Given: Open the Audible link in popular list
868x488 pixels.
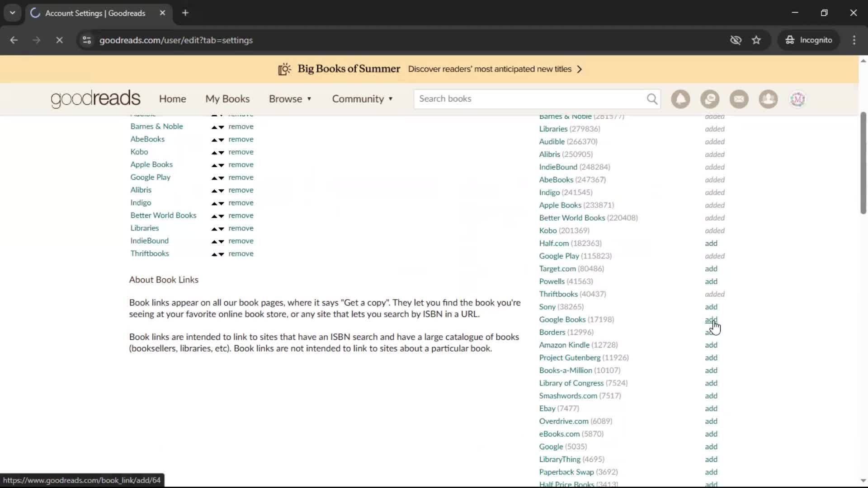Looking at the screenshot, I should pos(552,142).
